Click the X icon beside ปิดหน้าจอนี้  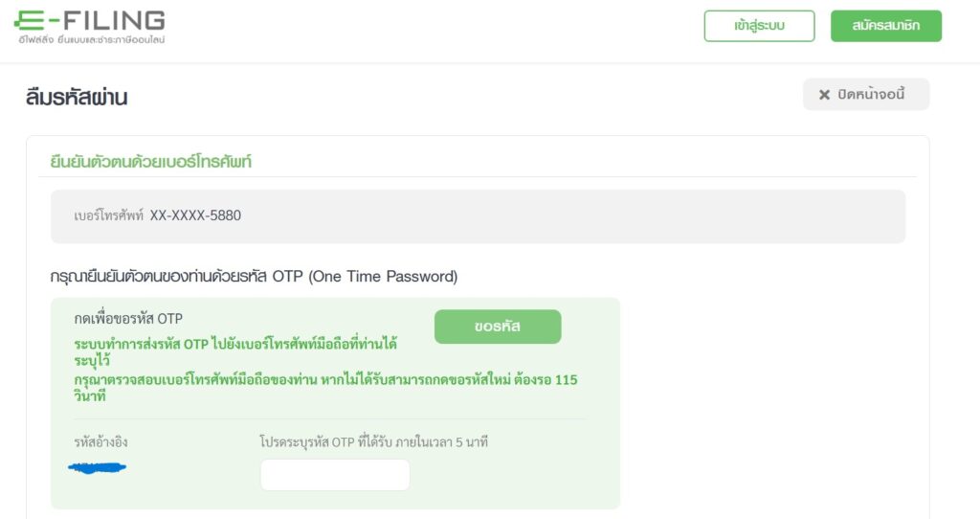click(x=824, y=95)
